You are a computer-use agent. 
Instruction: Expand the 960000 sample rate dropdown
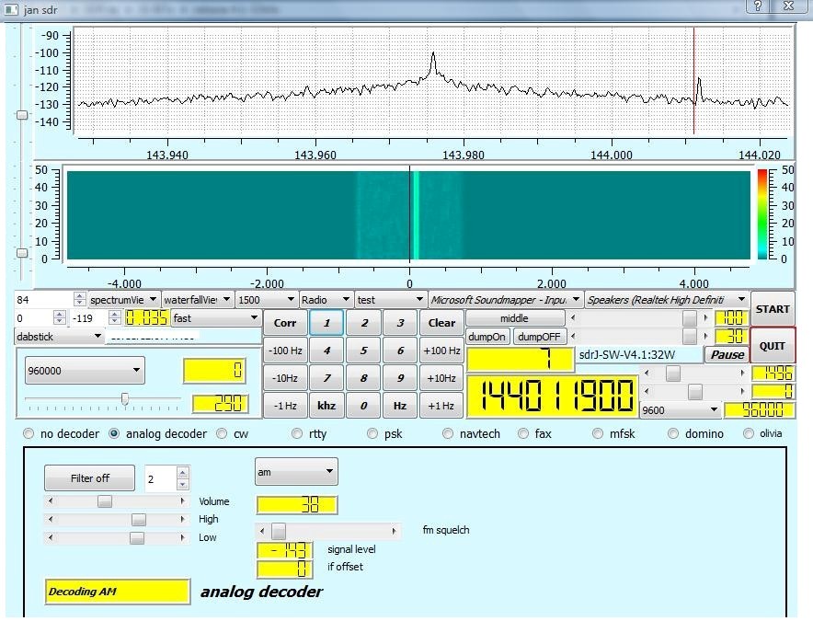[85, 371]
